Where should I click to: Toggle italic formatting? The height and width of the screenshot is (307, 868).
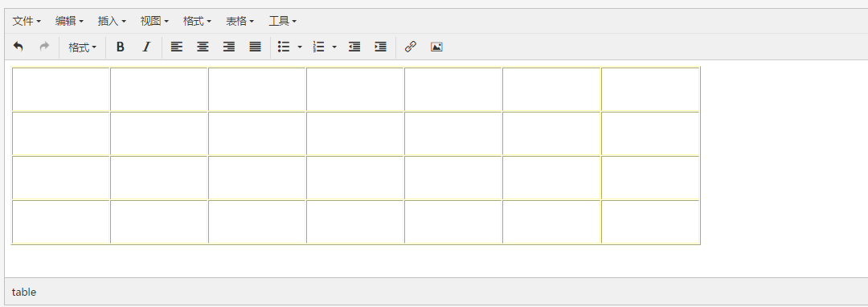(146, 47)
